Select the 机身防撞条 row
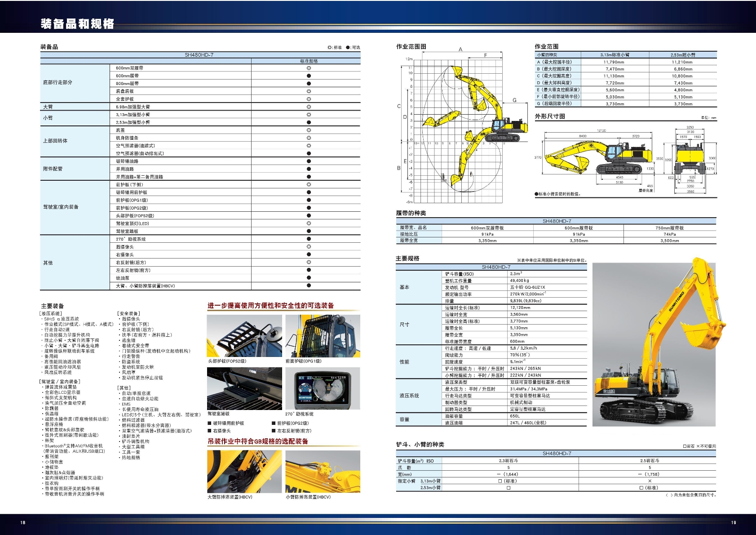756x535 pixels. click(x=235, y=138)
